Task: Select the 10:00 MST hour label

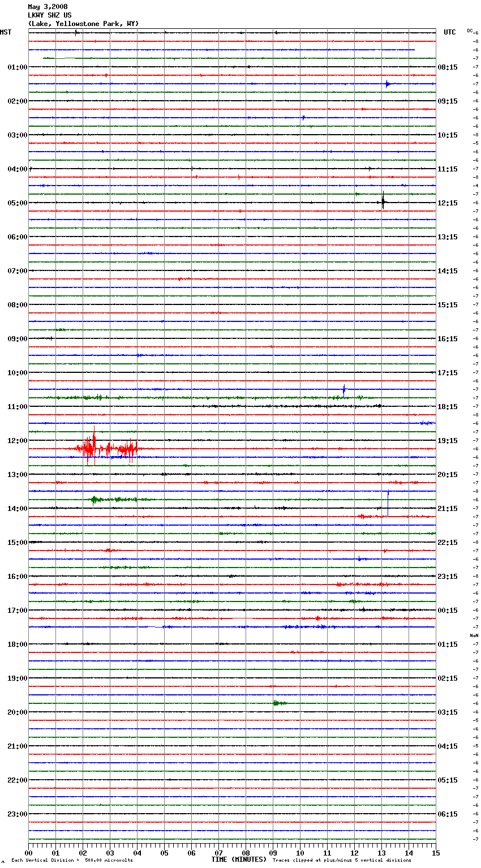Action: [x=18, y=373]
